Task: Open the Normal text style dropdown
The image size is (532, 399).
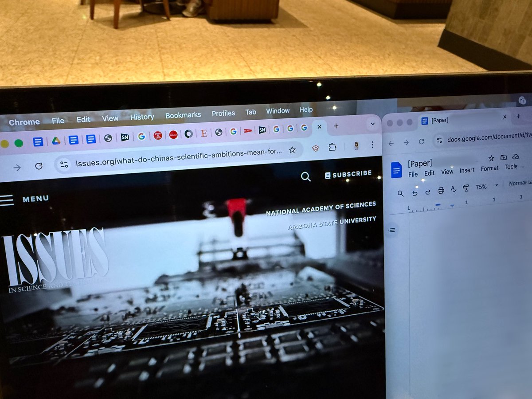Action: click(x=520, y=183)
